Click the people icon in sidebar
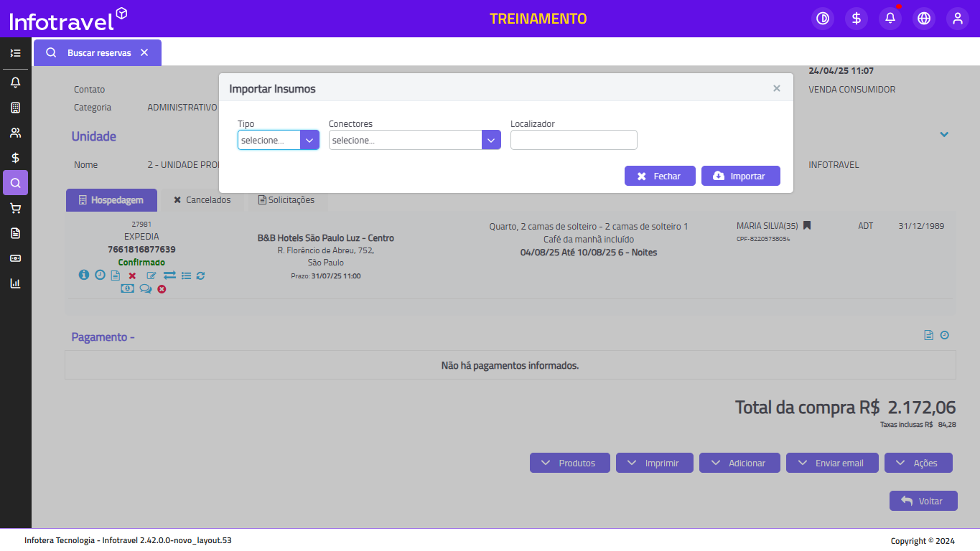Viewport: 980px width, 551px height. pos(15,133)
